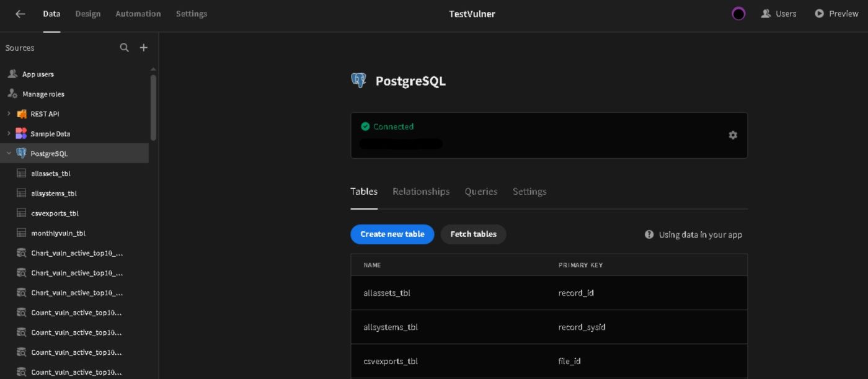Expand the REST API source
This screenshot has width=868, height=379.
[x=9, y=114]
